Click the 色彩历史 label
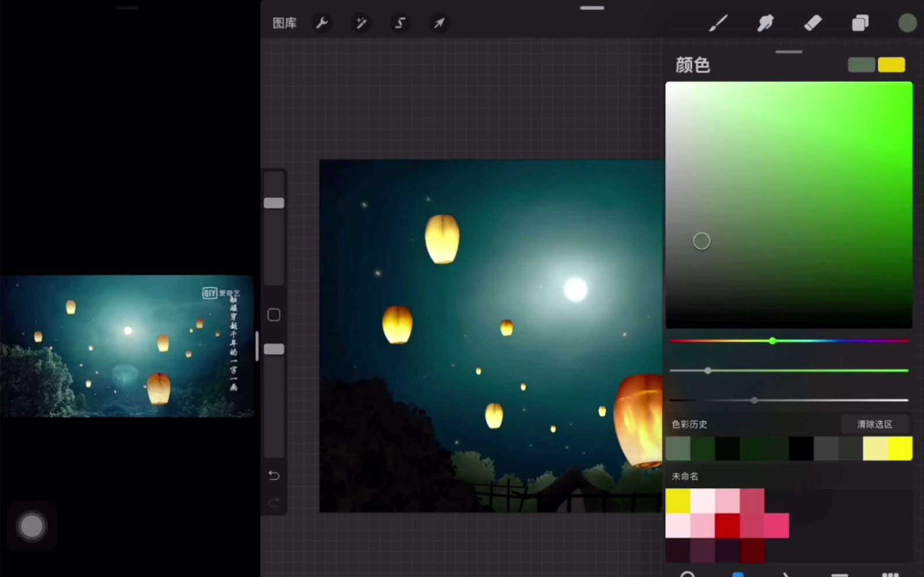This screenshot has width=924, height=577. (x=690, y=424)
